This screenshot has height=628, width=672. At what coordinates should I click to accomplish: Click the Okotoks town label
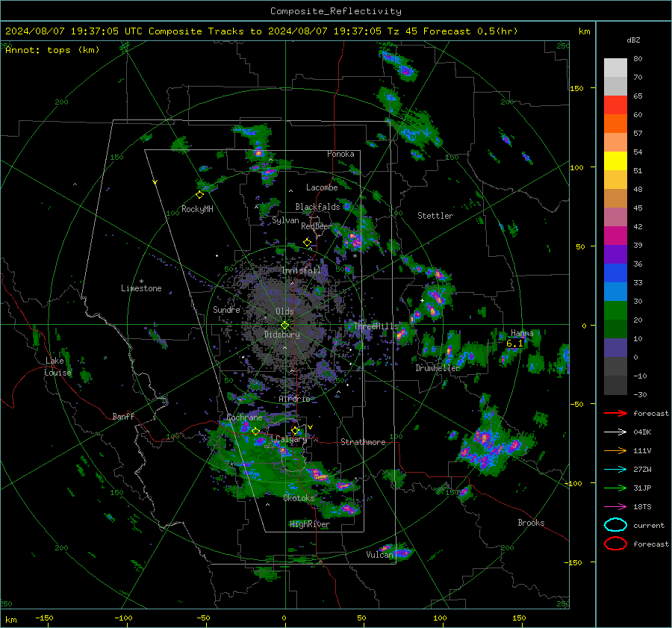click(x=299, y=498)
